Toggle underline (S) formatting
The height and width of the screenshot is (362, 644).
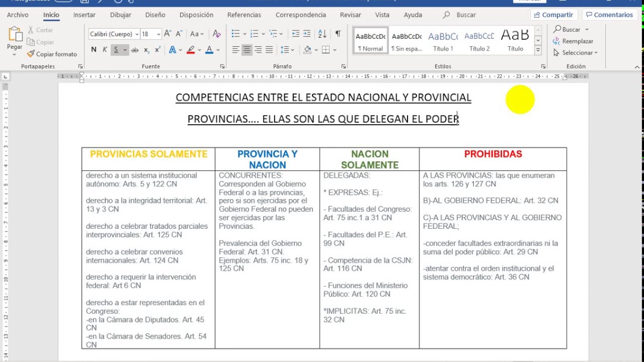coord(116,50)
